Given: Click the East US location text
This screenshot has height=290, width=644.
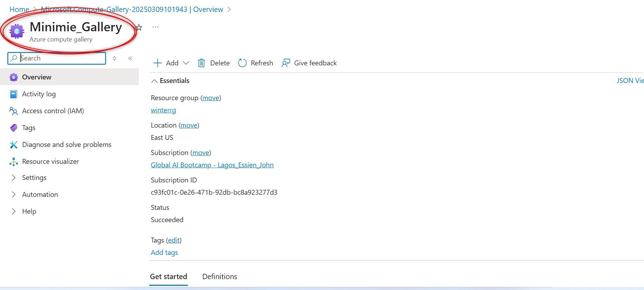Looking at the screenshot, I should click(x=162, y=137).
